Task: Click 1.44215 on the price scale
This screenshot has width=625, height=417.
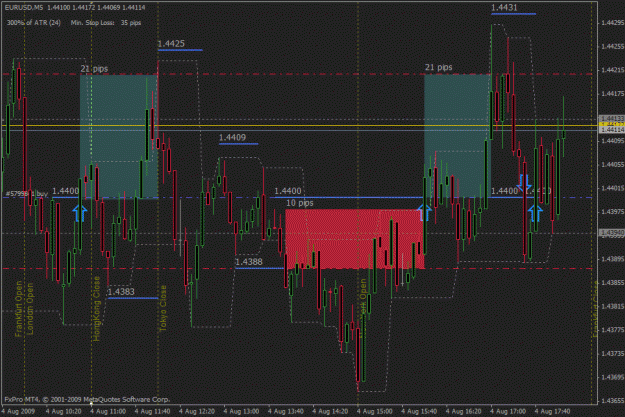Action: [613, 70]
